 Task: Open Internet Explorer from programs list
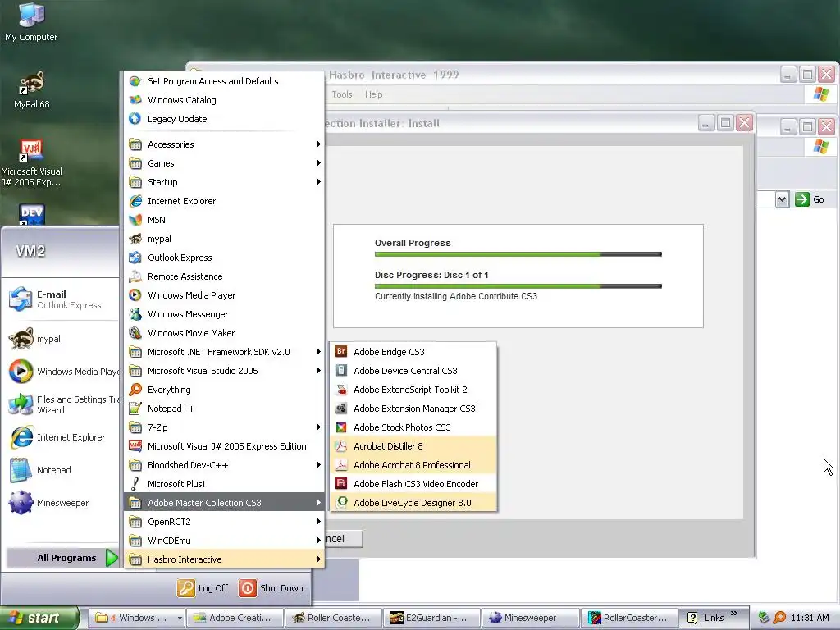225,201
